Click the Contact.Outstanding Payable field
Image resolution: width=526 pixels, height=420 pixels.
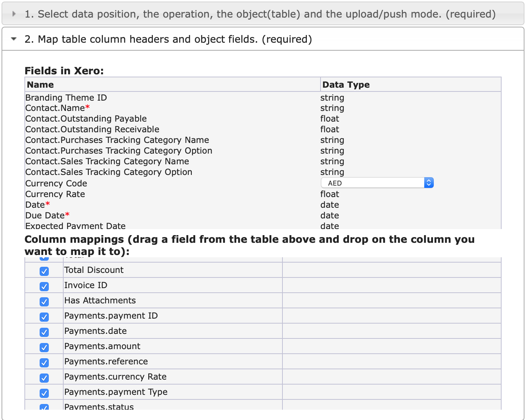pos(86,119)
